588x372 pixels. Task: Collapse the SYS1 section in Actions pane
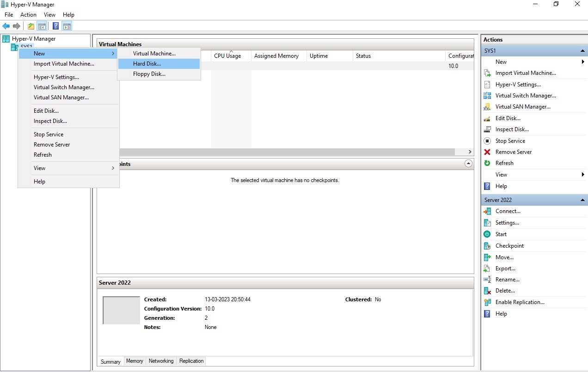coord(582,51)
